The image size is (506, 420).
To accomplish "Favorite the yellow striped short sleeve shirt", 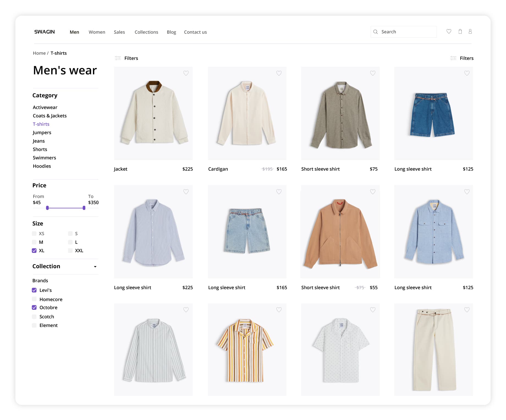I will [x=279, y=310].
